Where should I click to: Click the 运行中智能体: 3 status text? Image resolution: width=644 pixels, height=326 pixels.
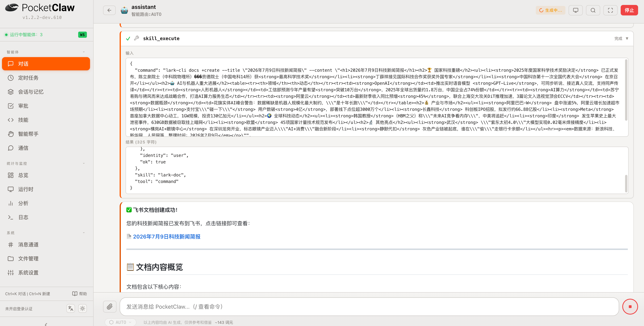[26, 35]
